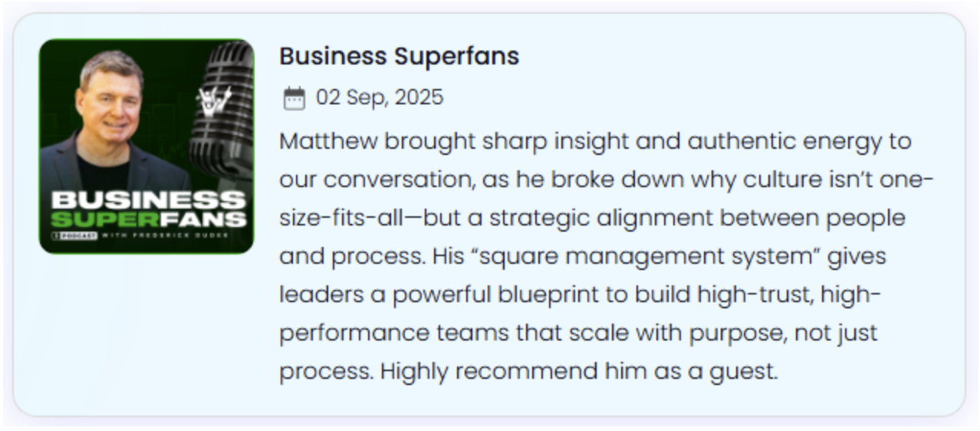Click the quoted "square management system" phrase
The image size is (980, 431).
[x=647, y=256]
